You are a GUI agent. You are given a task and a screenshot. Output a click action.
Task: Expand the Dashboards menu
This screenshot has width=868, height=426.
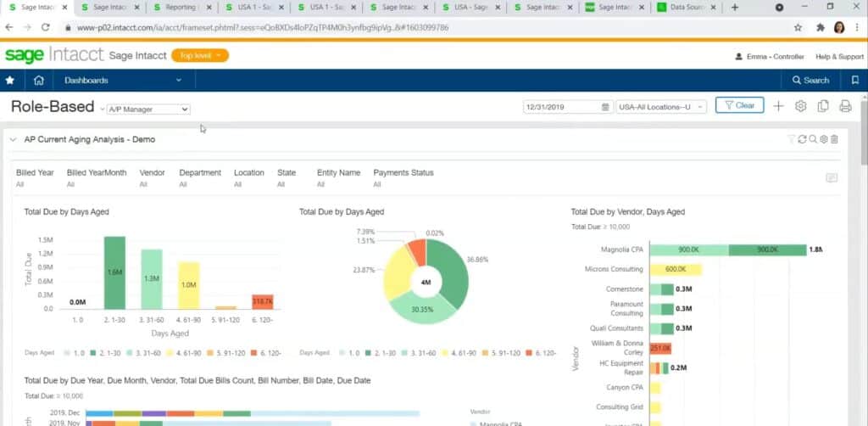(123, 81)
